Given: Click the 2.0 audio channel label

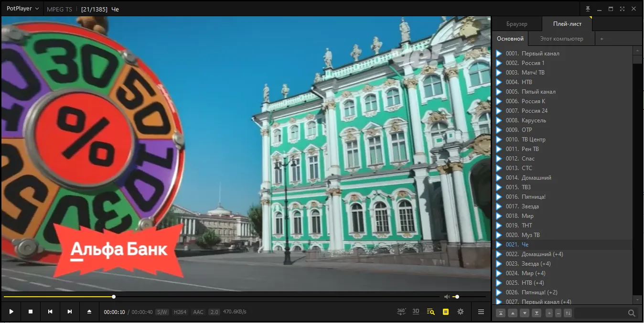Looking at the screenshot, I should tap(214, 312).
